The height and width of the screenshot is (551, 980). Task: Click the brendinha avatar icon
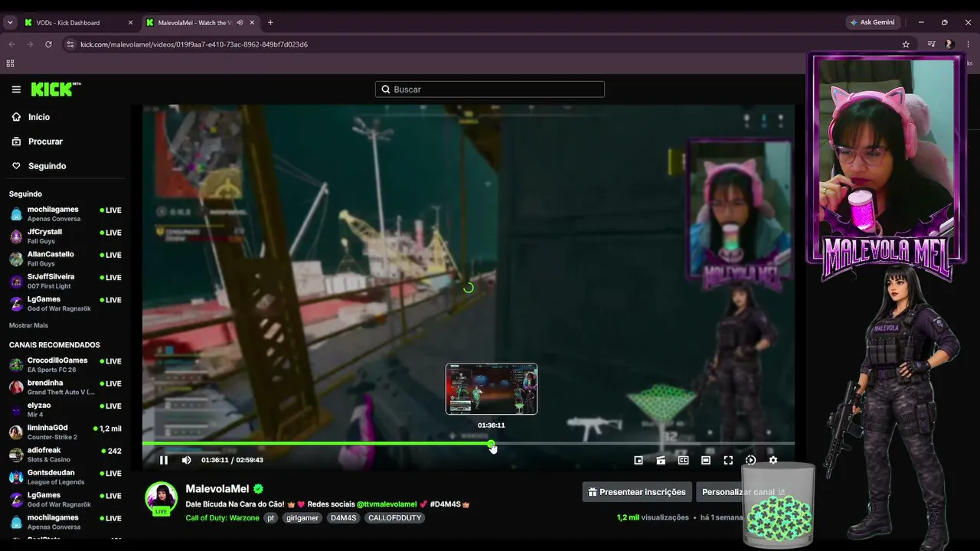16,387
